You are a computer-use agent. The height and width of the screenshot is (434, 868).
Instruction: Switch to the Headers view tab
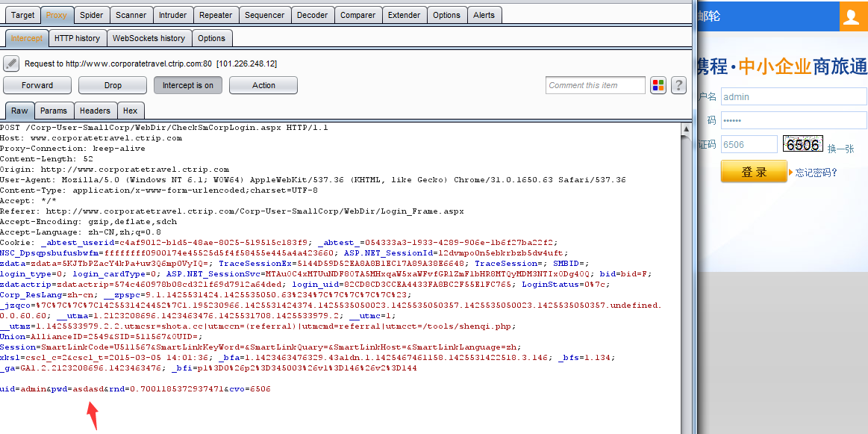[96, 111]
